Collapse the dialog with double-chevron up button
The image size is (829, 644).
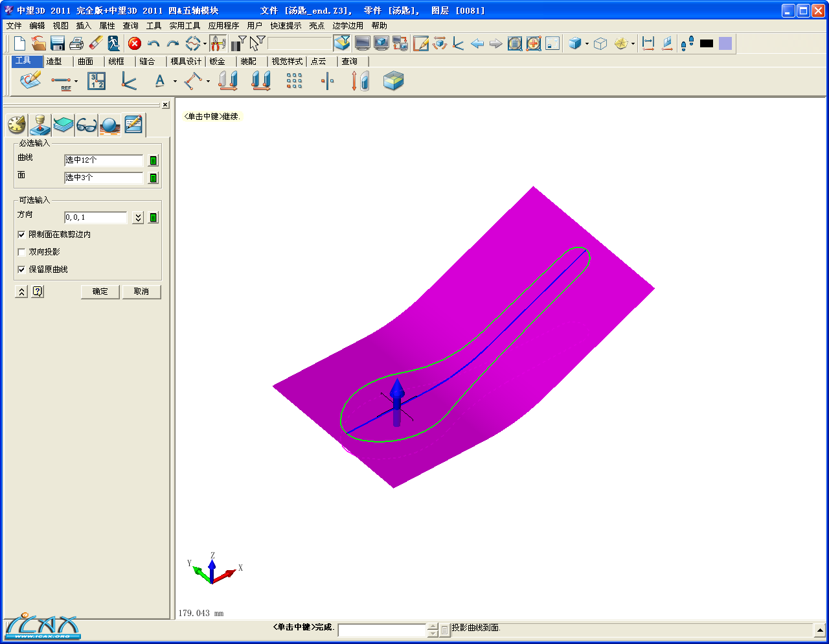pyautogui.click(x=21, y=292)
